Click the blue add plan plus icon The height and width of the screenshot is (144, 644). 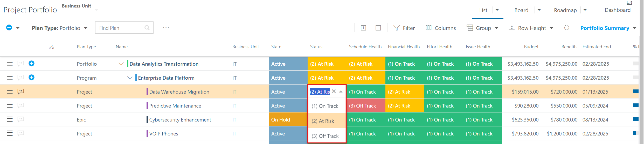pyautogui.click(x=9, y=28)
